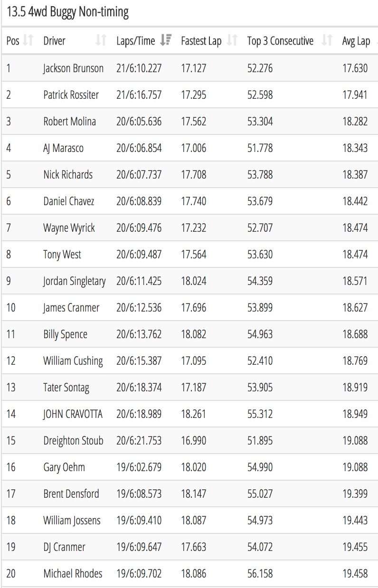
Task: Toggle Laps/Time descending sort icon
Action: (x=166, y=41)
